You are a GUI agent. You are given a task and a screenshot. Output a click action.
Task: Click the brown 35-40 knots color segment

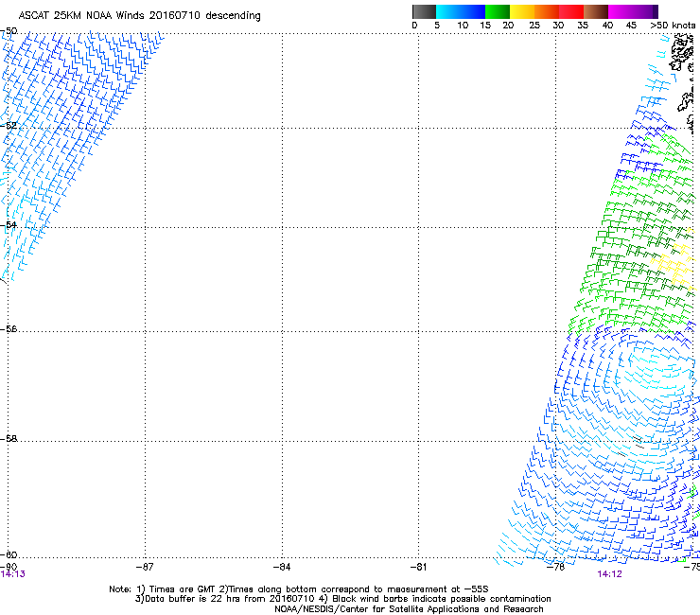(596, 11)
